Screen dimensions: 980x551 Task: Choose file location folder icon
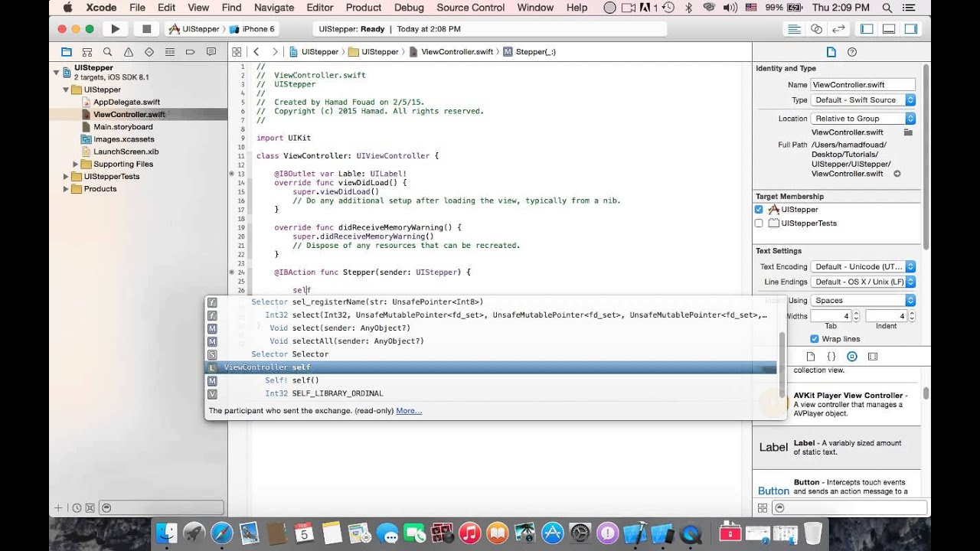click(908, 132)
